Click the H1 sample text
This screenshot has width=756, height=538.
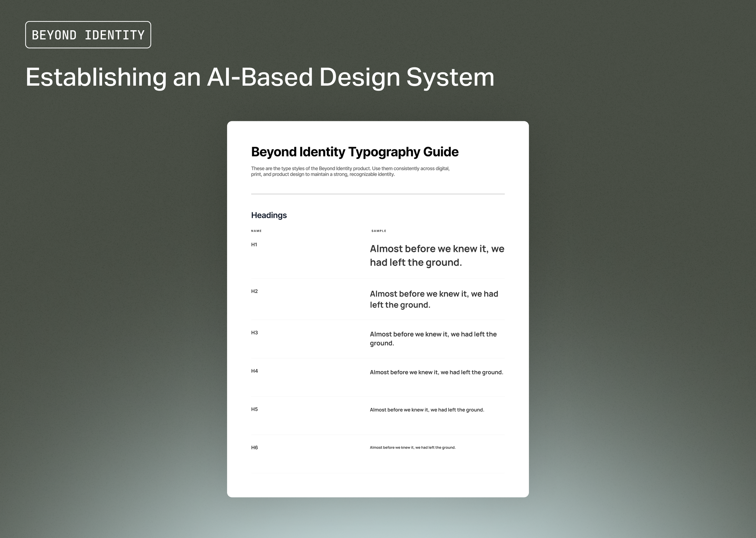point(437,255)
